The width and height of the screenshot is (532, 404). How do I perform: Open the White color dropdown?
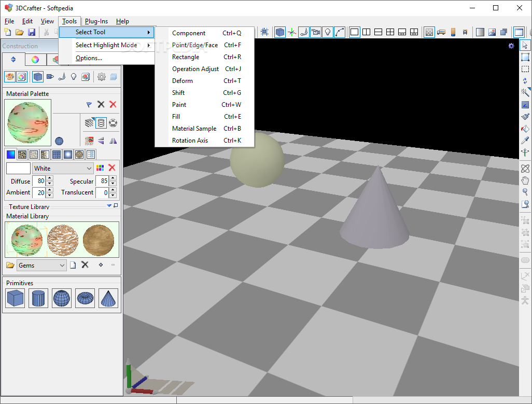tap(63, 168)
